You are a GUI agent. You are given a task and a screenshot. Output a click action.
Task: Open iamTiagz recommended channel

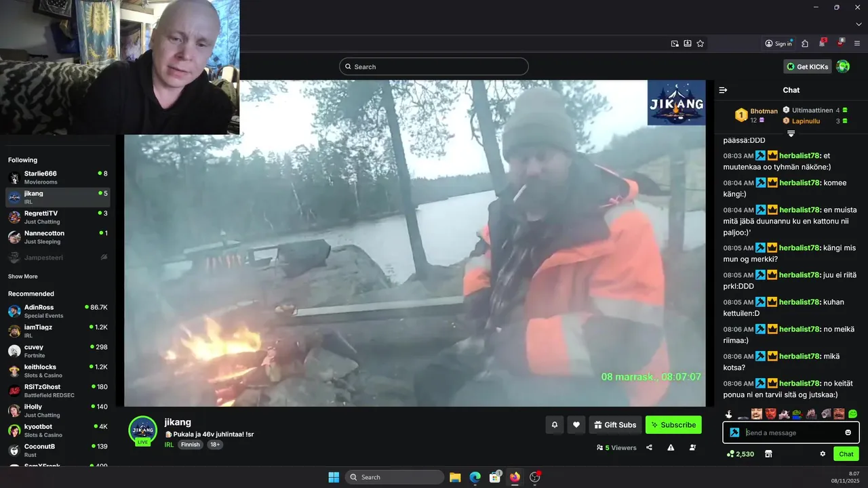[x=58, y=331]
